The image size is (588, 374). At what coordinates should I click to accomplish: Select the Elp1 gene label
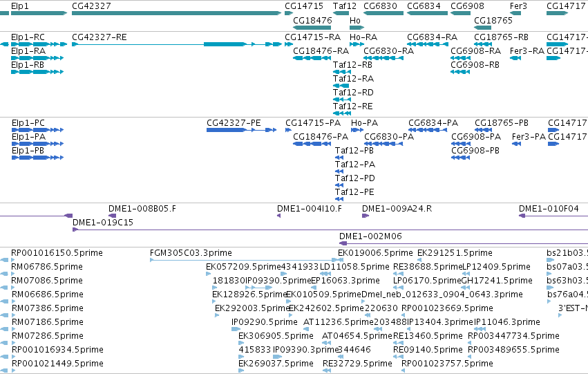[20, 6]
